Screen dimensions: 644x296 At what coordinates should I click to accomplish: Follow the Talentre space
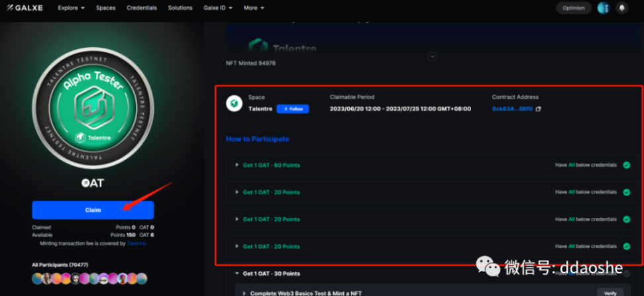point(292,109)
